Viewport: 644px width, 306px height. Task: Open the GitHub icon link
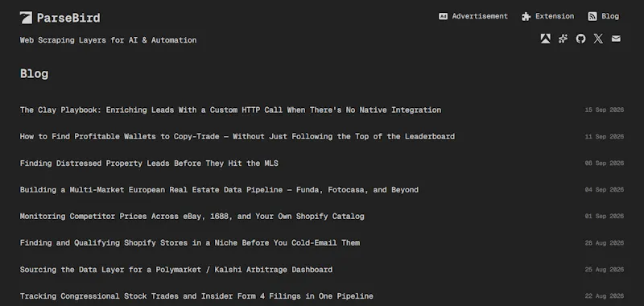point(580,39)
